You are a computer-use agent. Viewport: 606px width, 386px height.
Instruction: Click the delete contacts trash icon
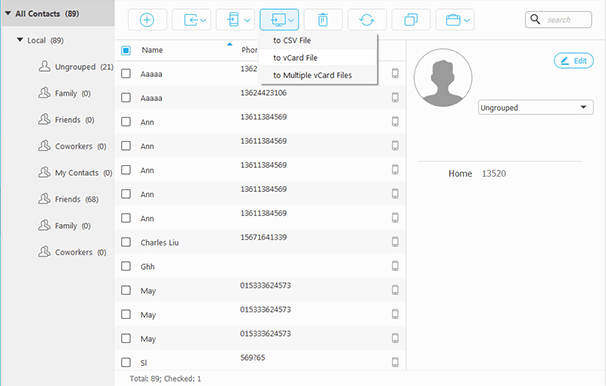pos(323,20)
